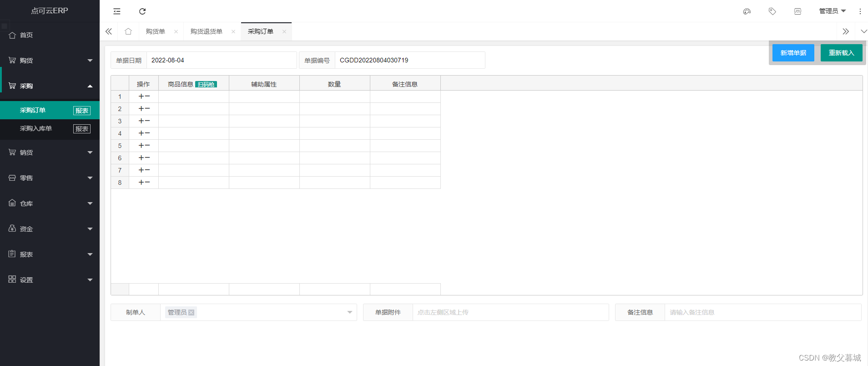Expand the 购货 sidebar menu

[x=90, y=61]
